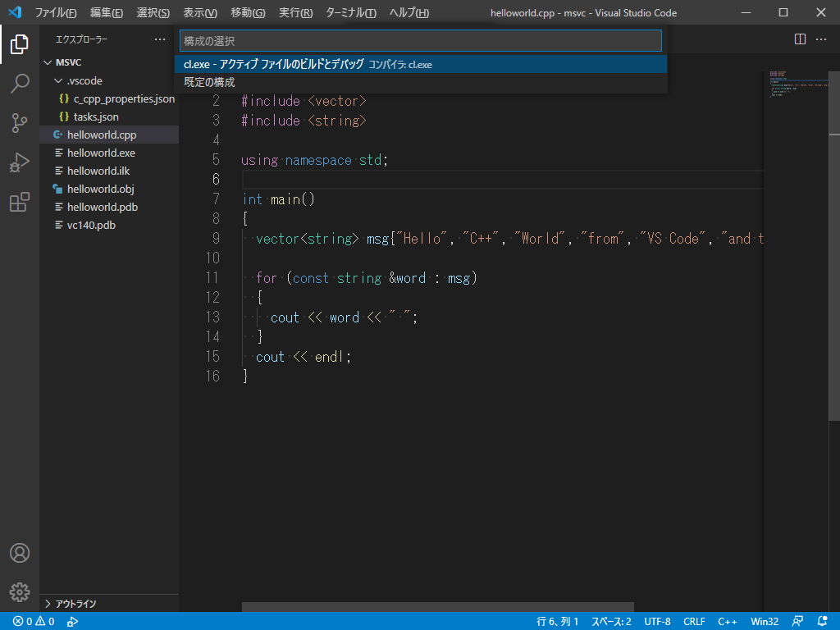Select helloworld.pdb in explorer
The height and width of the screenshot is (630, 840).
(110, 208)
